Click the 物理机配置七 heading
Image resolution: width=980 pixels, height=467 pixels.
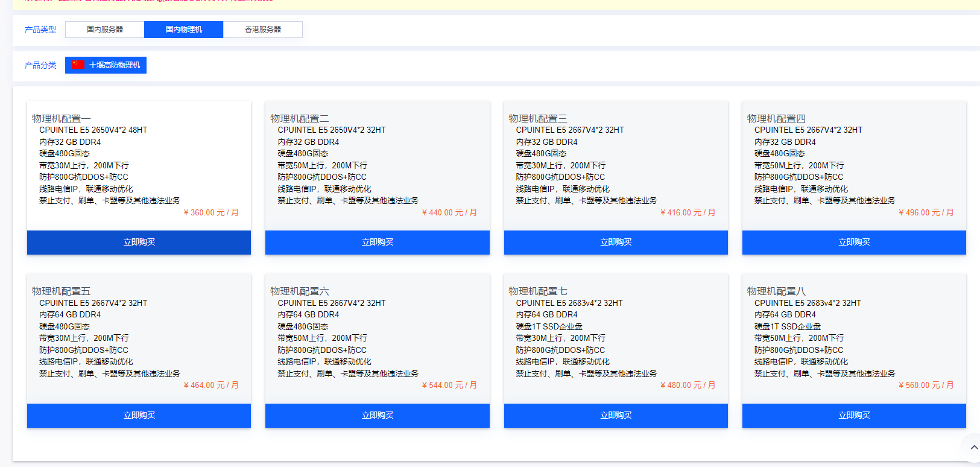pyautogui.click(x=537, y=291)
